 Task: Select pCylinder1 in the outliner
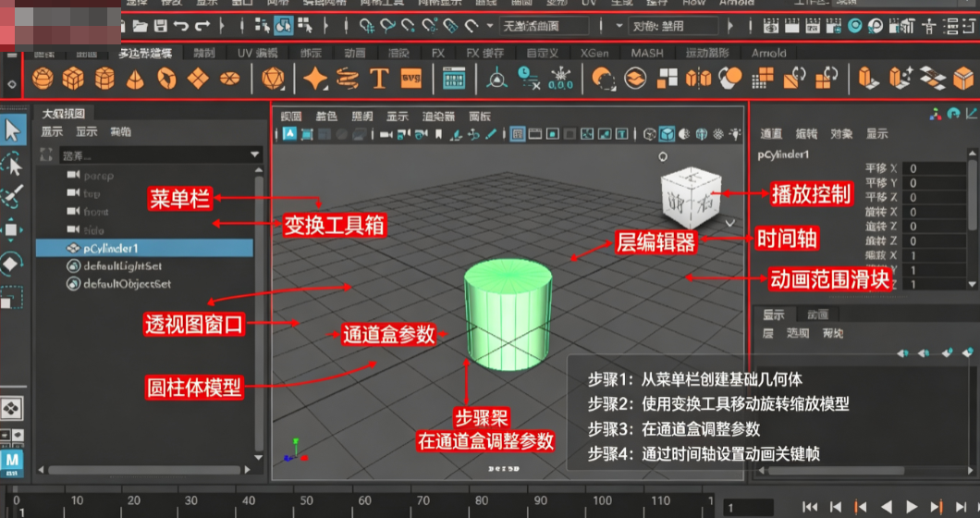[144, 249]
